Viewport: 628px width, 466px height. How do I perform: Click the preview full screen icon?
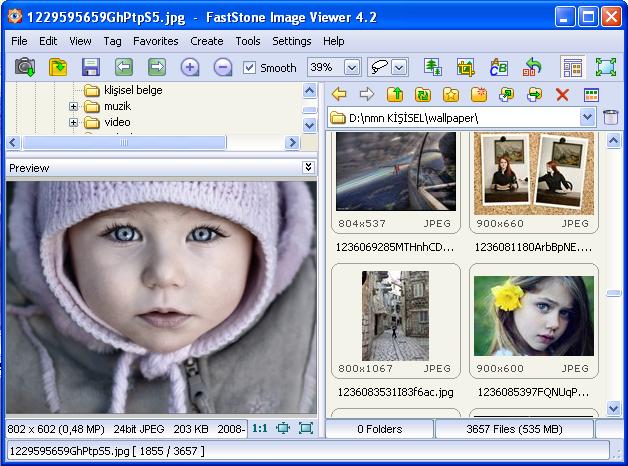(306, 428)
